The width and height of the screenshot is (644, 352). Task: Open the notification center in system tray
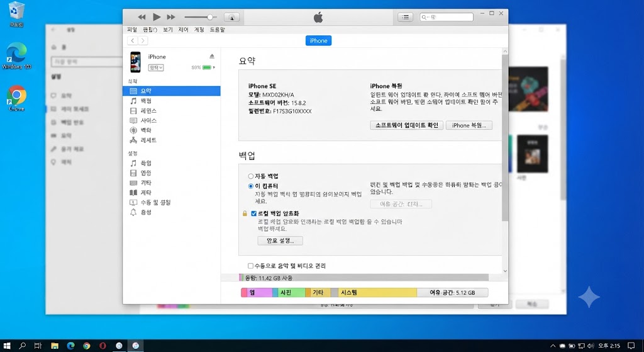click(631, 346)
